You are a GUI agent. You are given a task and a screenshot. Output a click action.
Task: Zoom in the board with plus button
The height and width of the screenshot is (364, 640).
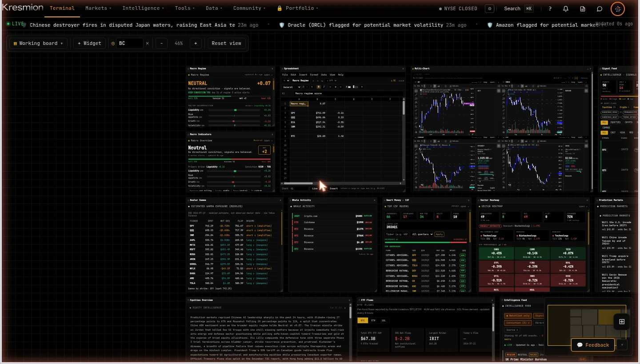click(196, 43)
